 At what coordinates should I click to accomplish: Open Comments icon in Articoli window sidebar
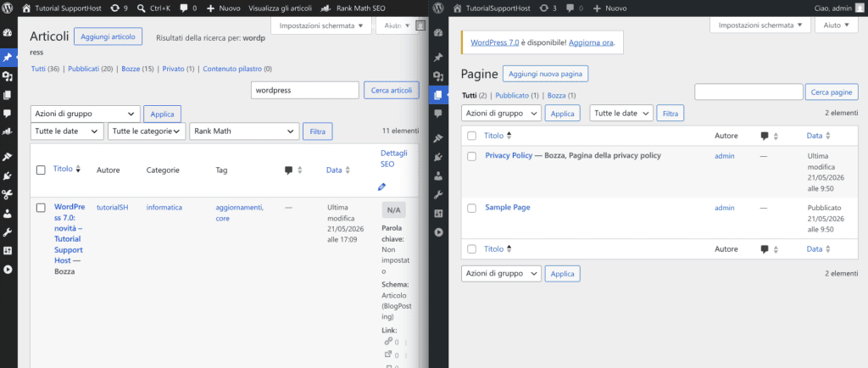pyautogui.click(x=8, y=113)
